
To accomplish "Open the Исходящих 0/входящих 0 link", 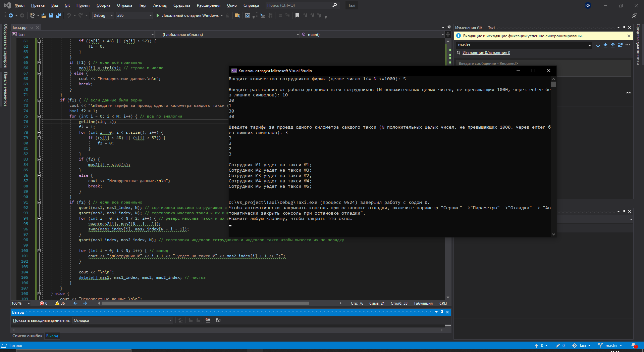I will tap(486, 53).
